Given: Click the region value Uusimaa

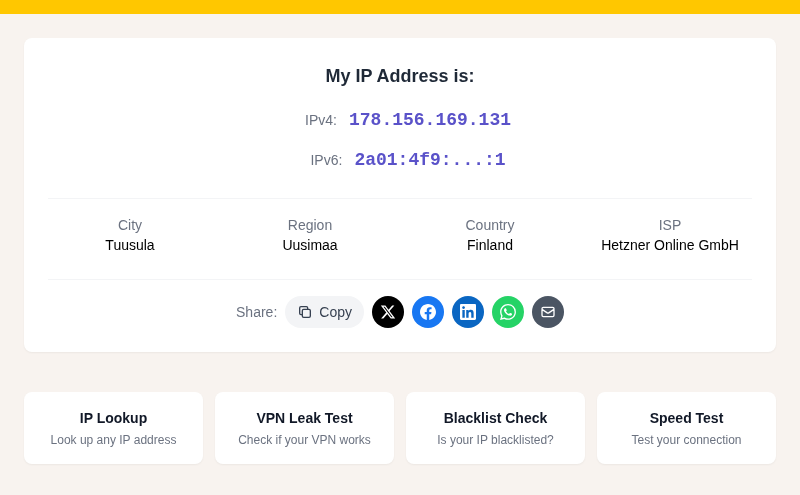Looking at the screenshot, I should point(310,245).
